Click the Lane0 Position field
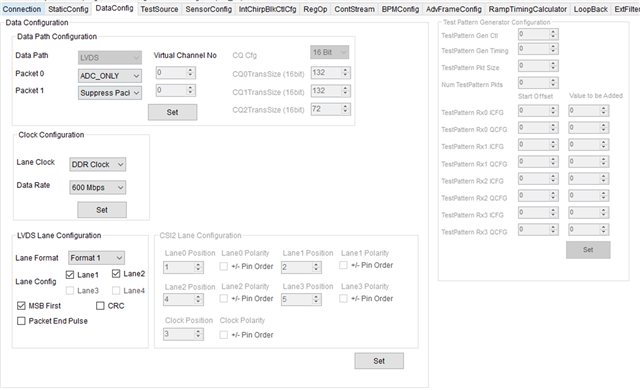 click(x=183, y=267)
